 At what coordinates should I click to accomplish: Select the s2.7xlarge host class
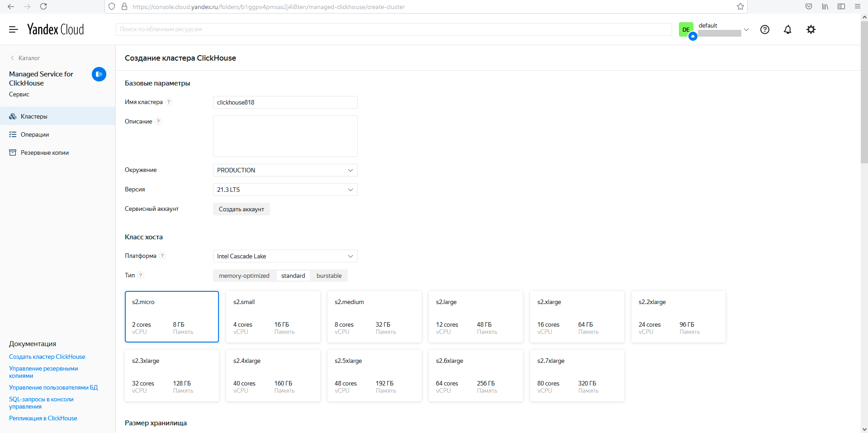[577, 376]
